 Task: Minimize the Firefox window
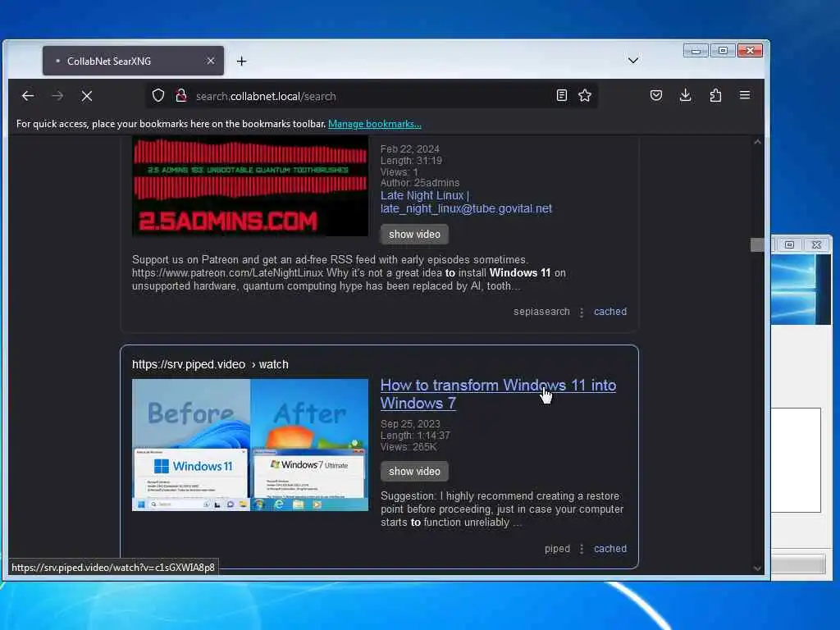(696, 50)
